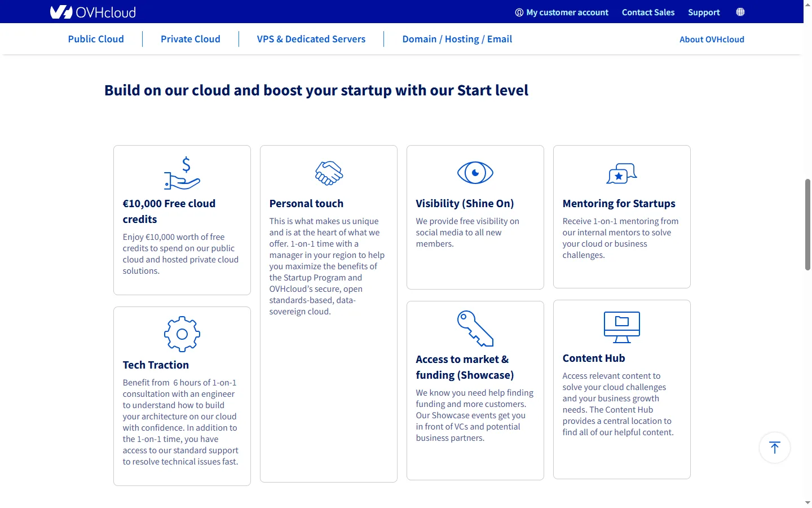Image resolution: width=812 pixels, height=508 pixels.
Task: Click the 'Personal touch' heading
Action: (x=306, y=204)
